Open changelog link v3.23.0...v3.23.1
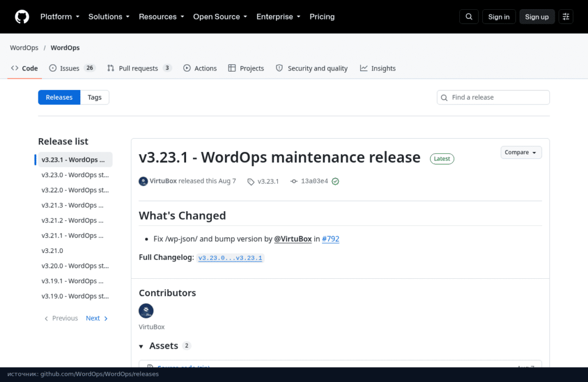The height and width of the screenshot is (382, 588). click(x=230, y=258)
